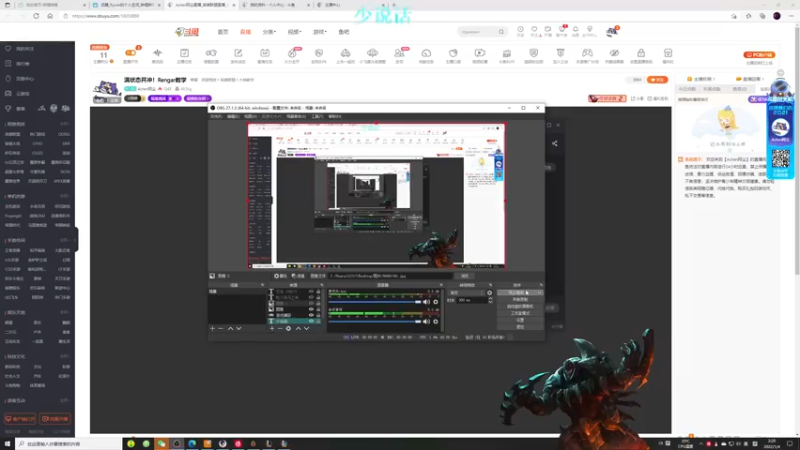Toggle visibility of first OBS source

tap(311, 291)
